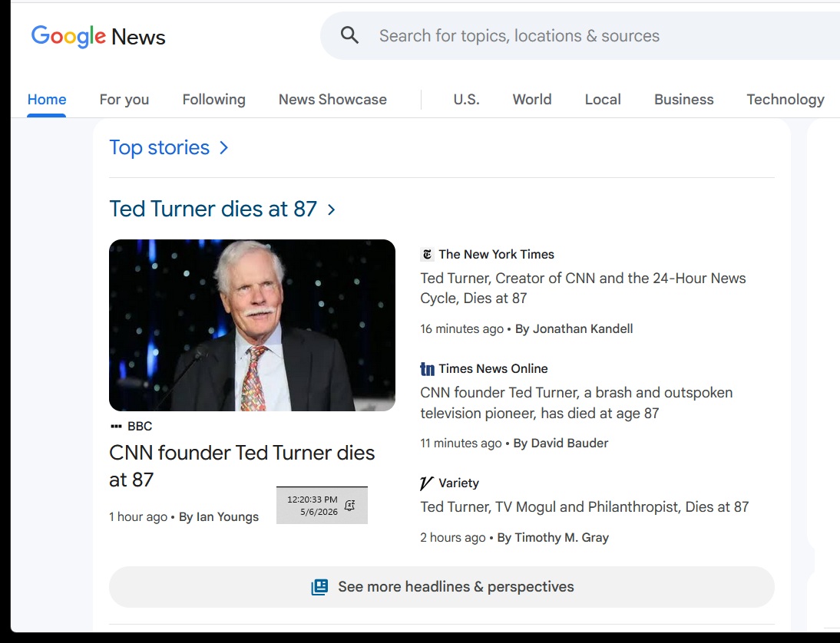Open the brash and outspoken television pioneer article
840x643 pixels.
pos(577,403)
